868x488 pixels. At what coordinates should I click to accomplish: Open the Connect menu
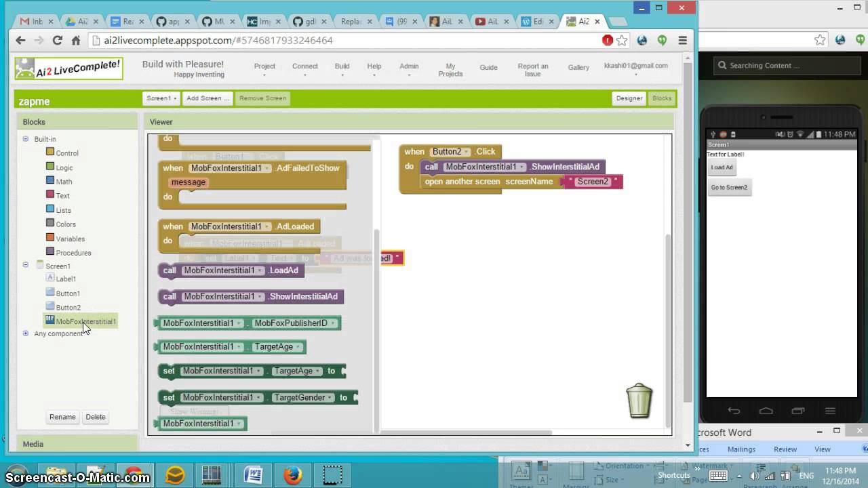(x=304, y=68)
